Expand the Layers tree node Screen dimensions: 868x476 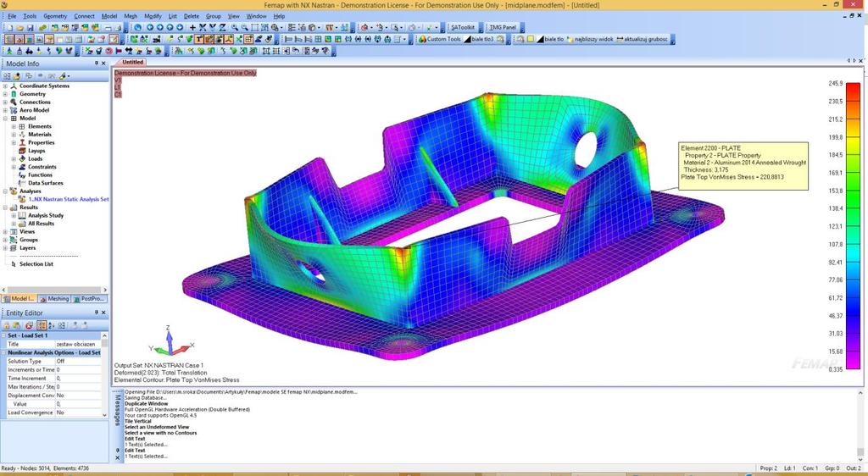(x=6, y=247)
